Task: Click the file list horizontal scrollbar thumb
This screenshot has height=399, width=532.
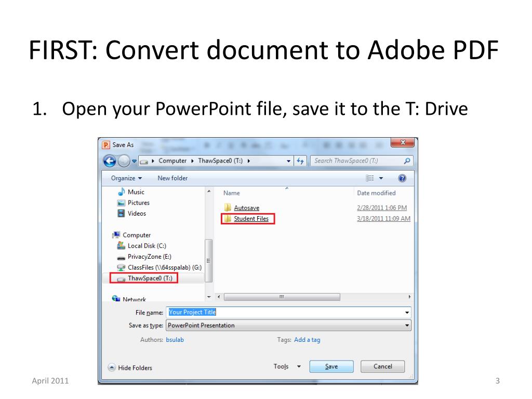Action: click(282, 297)
